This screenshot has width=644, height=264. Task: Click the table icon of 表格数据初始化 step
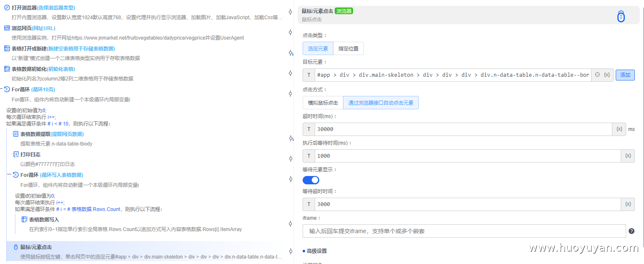(7, 69)
